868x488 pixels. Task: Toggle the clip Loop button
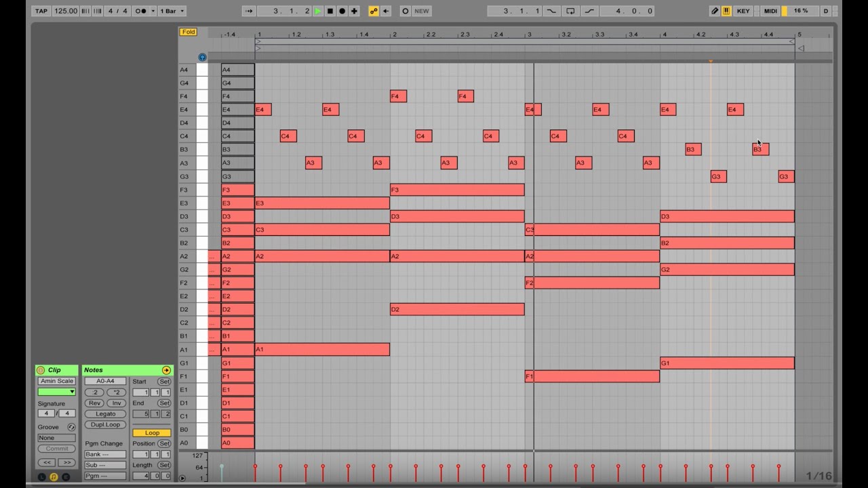tap(152, 432)
